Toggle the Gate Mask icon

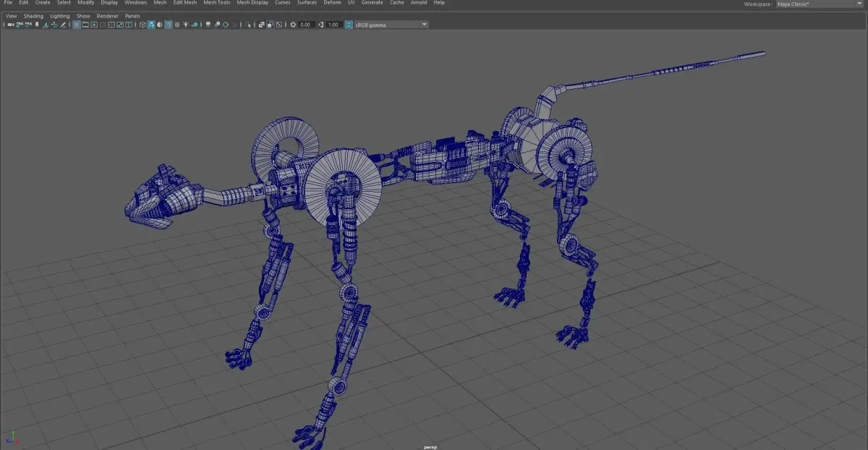pyautogui.click(x=103, y=25)
